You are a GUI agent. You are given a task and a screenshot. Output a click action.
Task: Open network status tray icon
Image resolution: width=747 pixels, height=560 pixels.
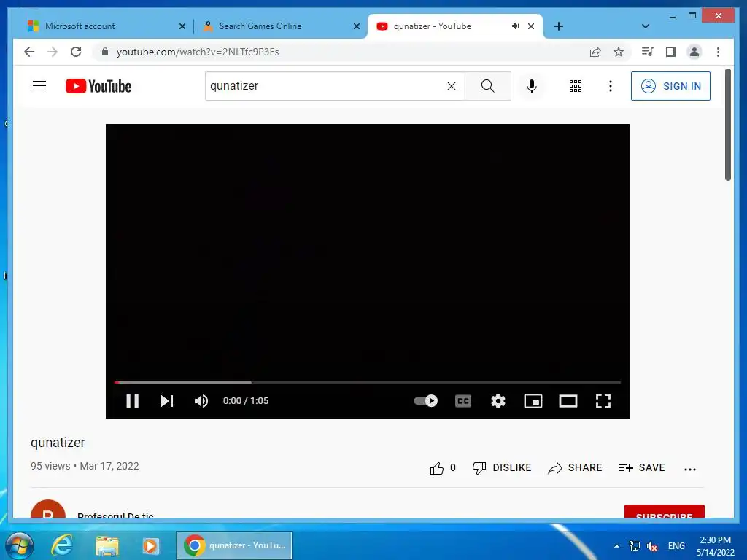click(634, 546)
